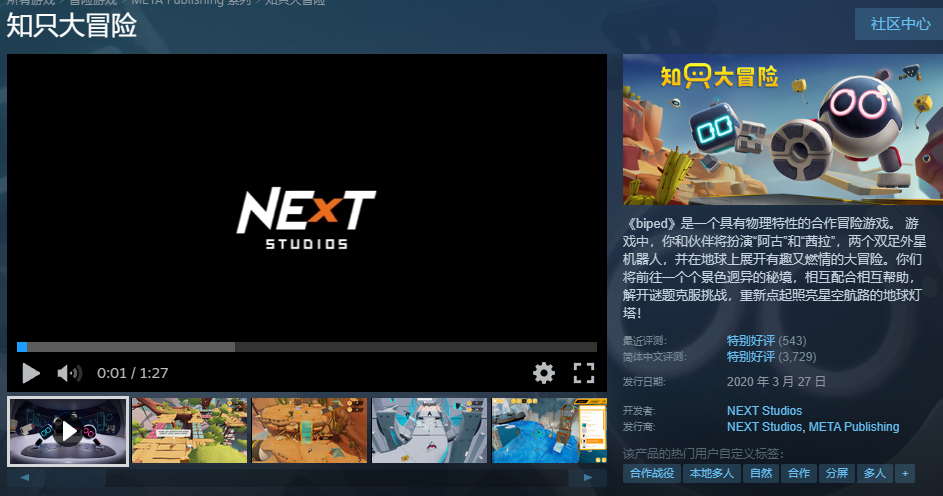
Task: Open publisher link NEXT Studios
Action: coord(764,427)
